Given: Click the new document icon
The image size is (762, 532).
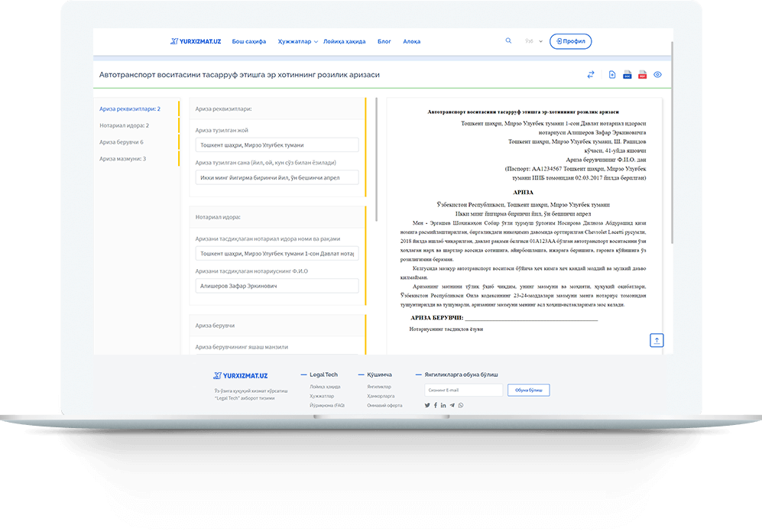Looking at the screenshot, I should tap(612, 74).
